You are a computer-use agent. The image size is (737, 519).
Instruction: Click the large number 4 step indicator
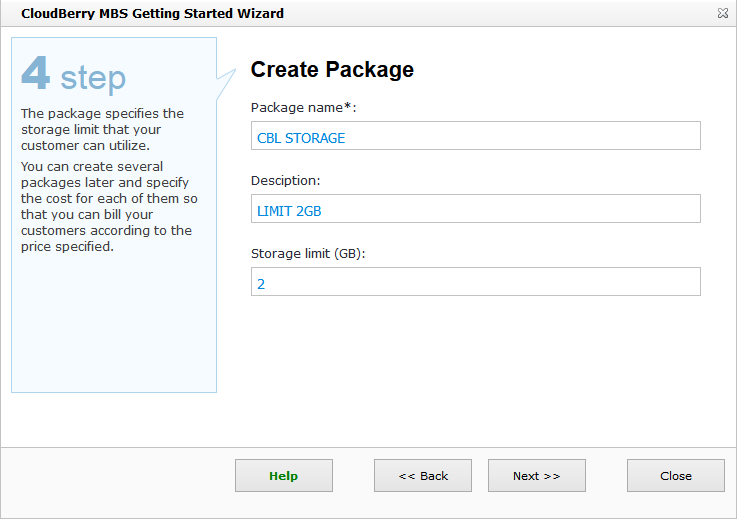[35, 75]
